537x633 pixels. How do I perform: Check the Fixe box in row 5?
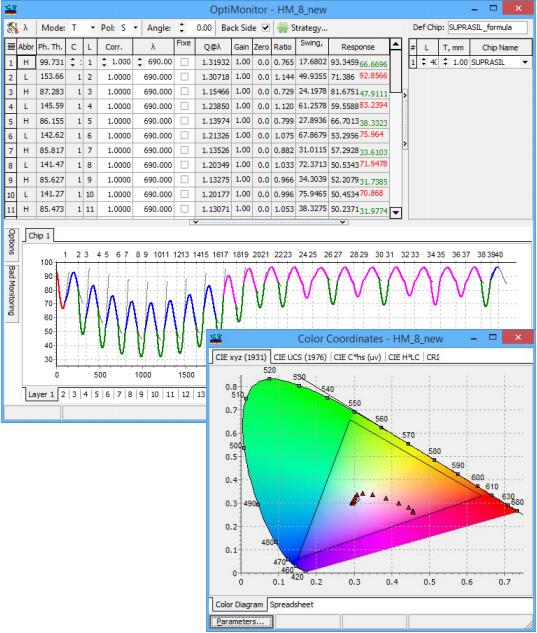(x=185, y=121)
